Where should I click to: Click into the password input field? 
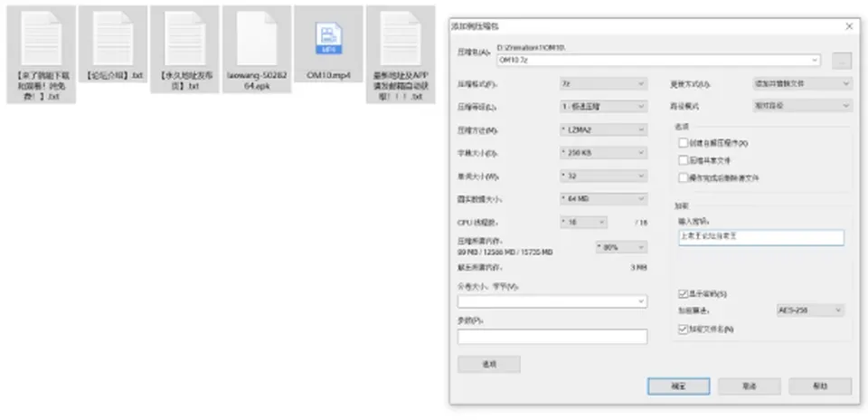click(x=761, y=237)
